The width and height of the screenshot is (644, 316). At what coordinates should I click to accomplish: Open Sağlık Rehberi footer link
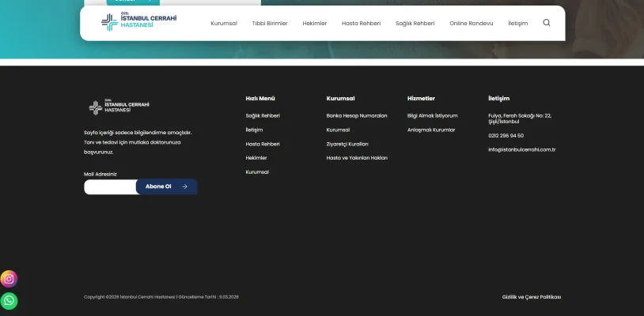[x=263, y=116]
